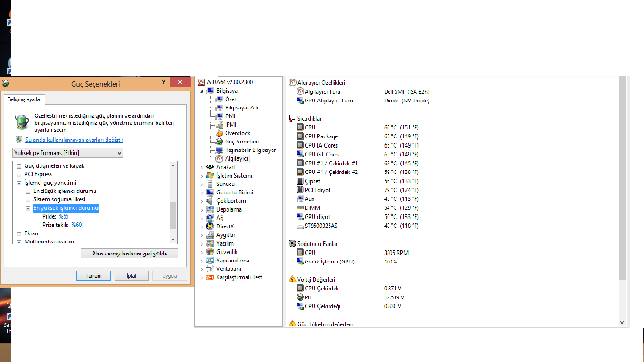Click the GPU diyot temperature row

click(357, 217)
